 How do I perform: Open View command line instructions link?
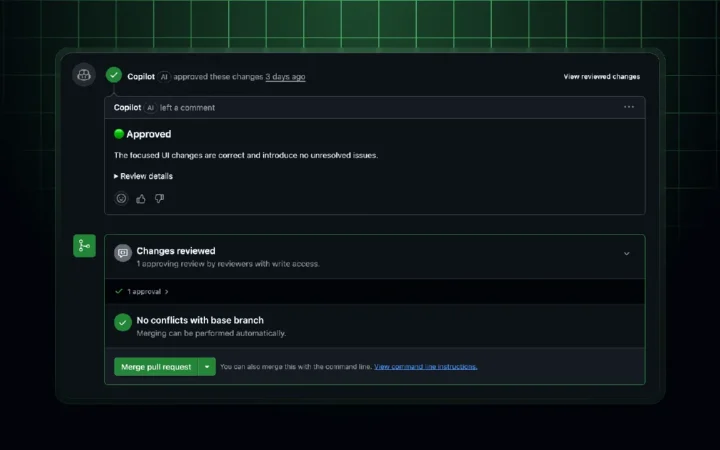click(x=425, y=366)
